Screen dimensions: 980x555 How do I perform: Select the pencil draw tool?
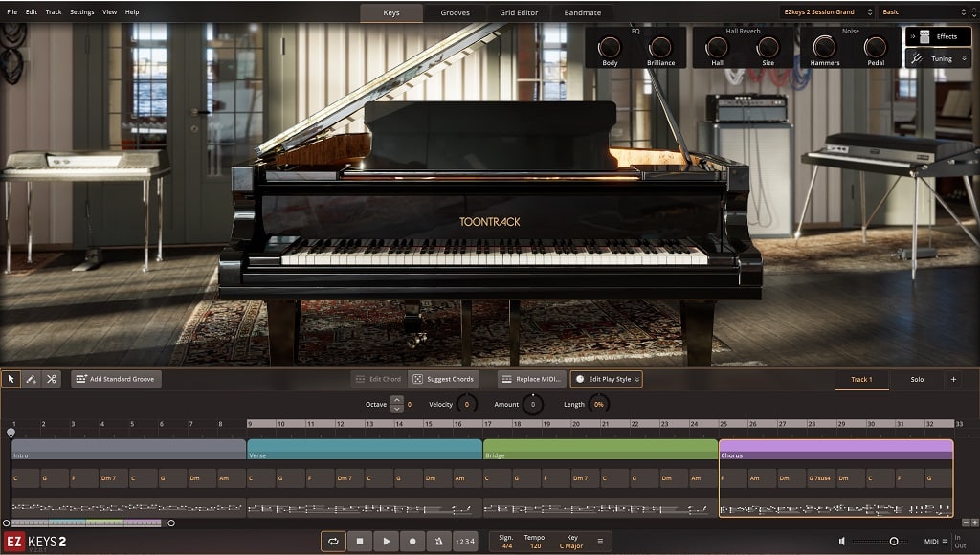(31, 379)
